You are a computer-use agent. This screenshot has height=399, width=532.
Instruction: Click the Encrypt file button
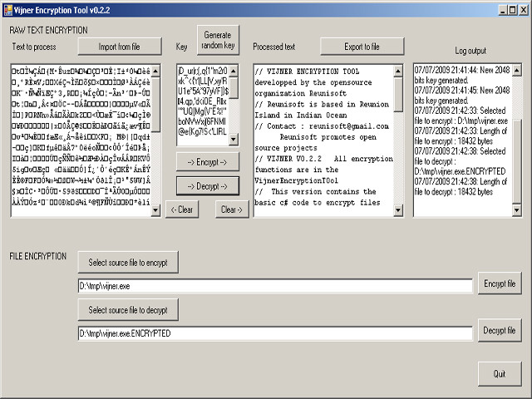coord(500,283)
